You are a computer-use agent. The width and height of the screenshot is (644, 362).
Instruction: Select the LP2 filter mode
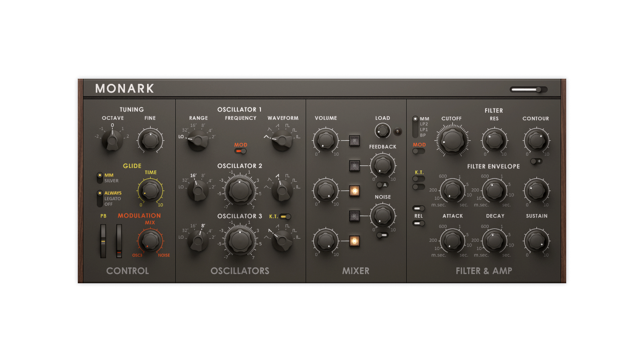point(424,124)
